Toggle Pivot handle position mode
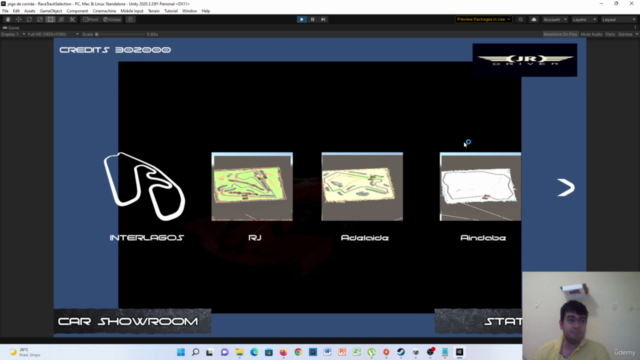Viewport: 640px width, 360px height. click(x=91, y=19)
